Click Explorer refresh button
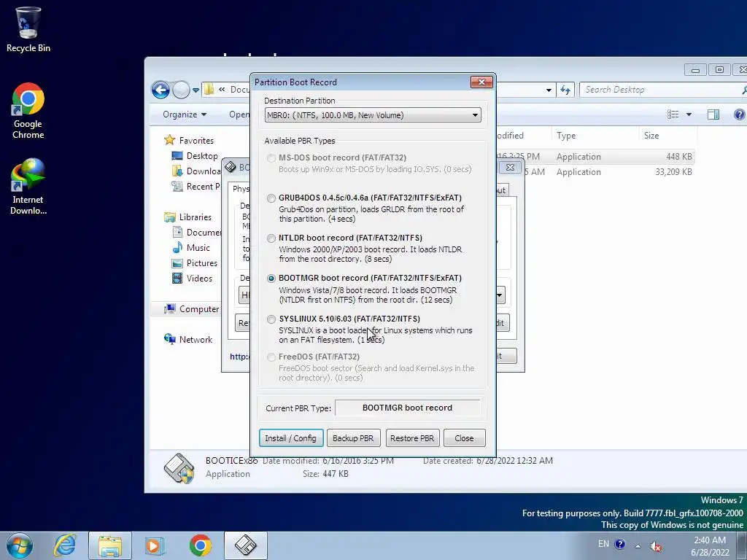Image resolution: width=747 pixels, height=560 pixels. [x=565, y=90]
